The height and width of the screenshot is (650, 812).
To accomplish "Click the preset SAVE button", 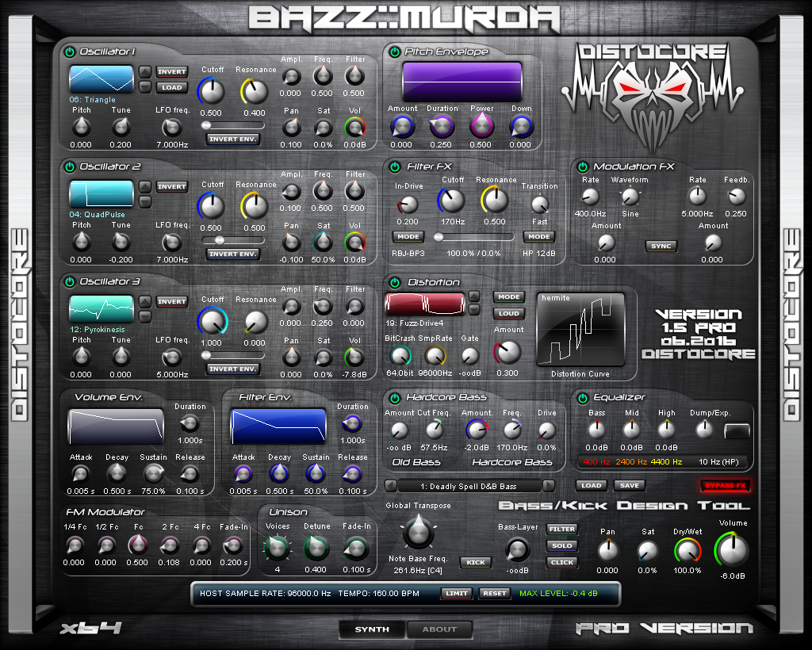I will [629, 485].
